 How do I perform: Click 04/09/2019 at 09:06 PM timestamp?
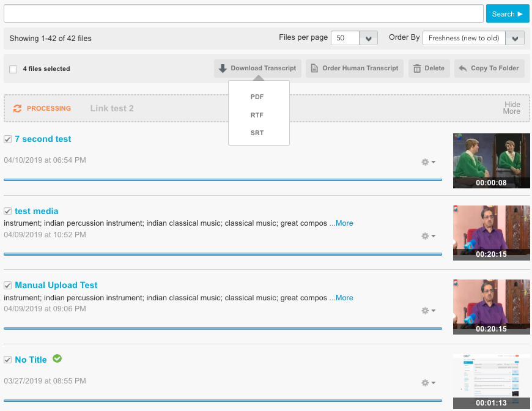[45, 309]
